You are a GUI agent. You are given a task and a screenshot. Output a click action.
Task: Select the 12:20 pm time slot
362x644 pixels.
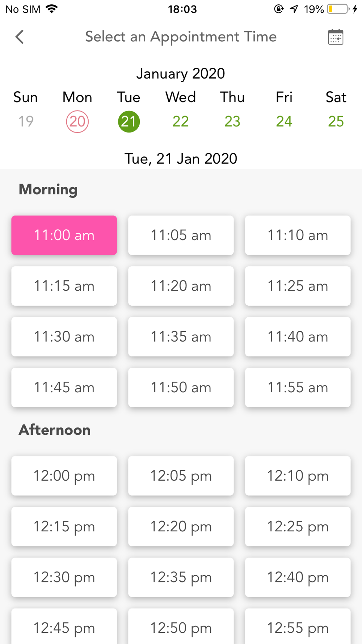point(181,526)
